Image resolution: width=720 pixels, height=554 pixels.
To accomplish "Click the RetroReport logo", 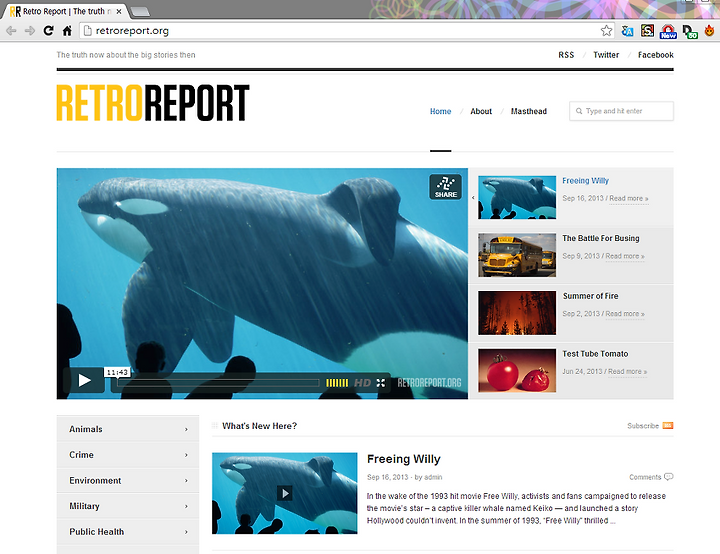I will point(153,103).
